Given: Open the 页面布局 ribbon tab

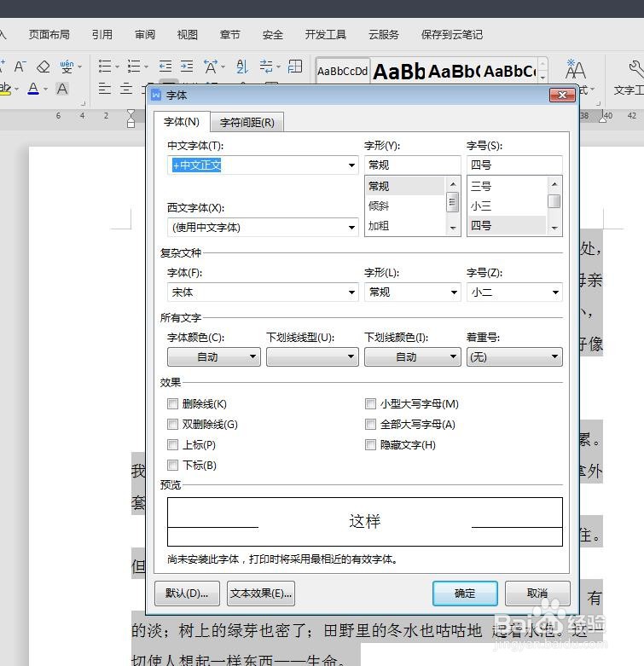Looking at the screenshot, I should tap(49, 34).
